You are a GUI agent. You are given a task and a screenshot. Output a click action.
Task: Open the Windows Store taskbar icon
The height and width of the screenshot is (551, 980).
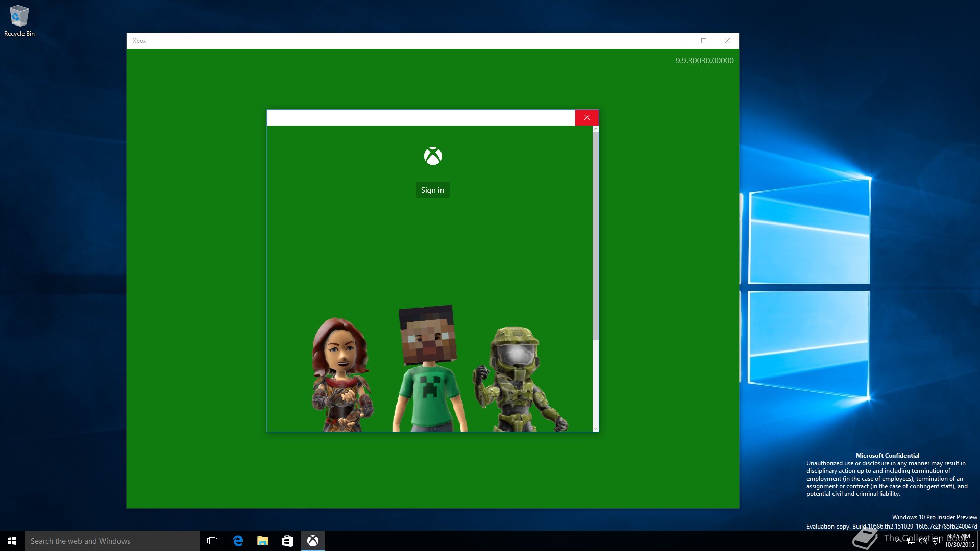(288, 541)
